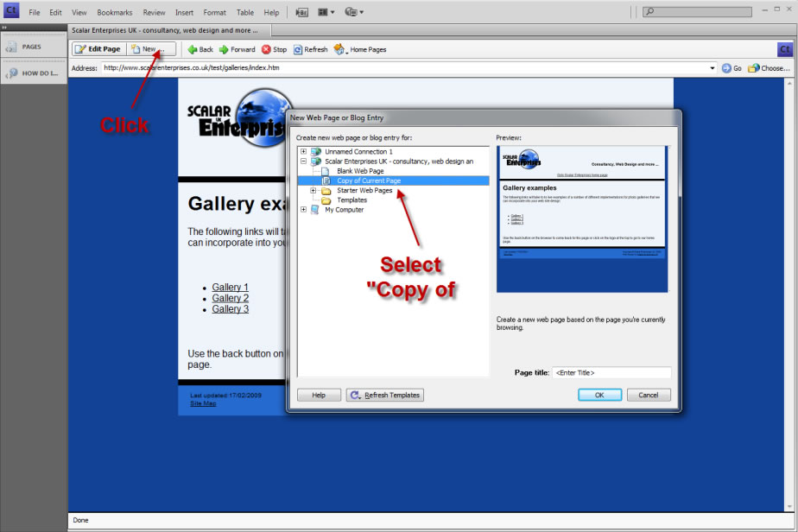Screen dimensions: 798x532
Task: Click the Choose folder icon
Action: [x=754, y=68]
